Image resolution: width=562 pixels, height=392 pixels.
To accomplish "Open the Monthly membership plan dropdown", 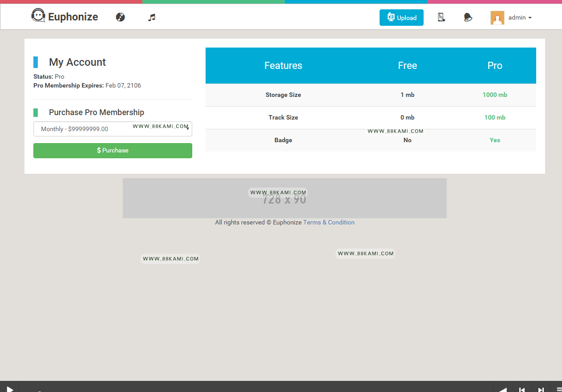I will click(x=113, y=129).
